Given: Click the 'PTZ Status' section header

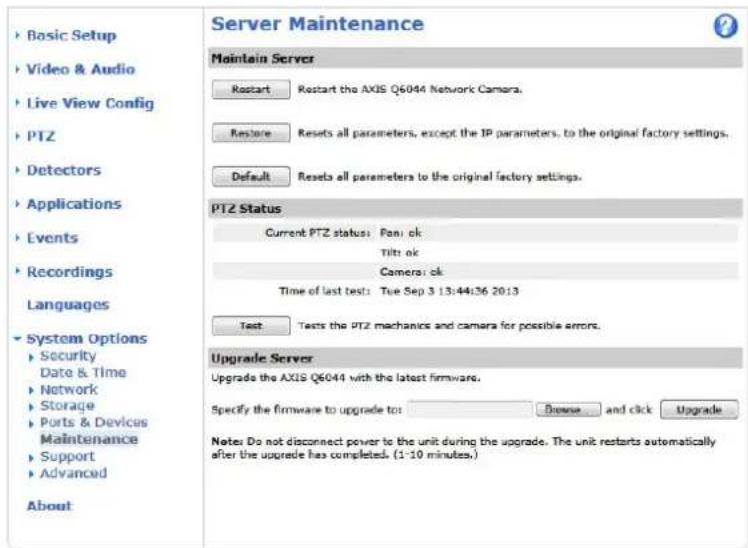Looking at the screenshot, I should [246, 209].
